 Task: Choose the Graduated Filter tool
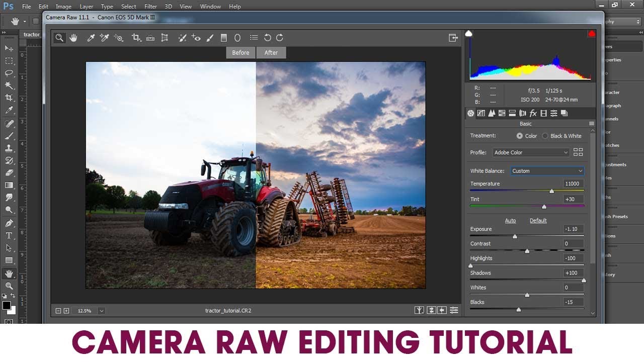point(224,38)
